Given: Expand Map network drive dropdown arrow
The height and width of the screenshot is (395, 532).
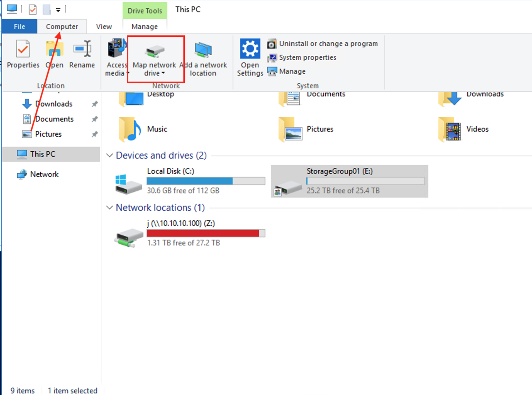Looking at the screenshot, I should 163,73.
